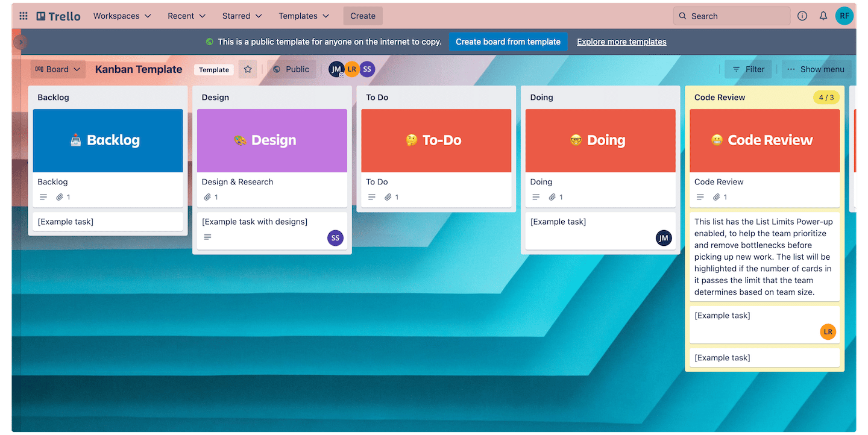
Task: Open the Templates dropdown
Action: (304, 16)
